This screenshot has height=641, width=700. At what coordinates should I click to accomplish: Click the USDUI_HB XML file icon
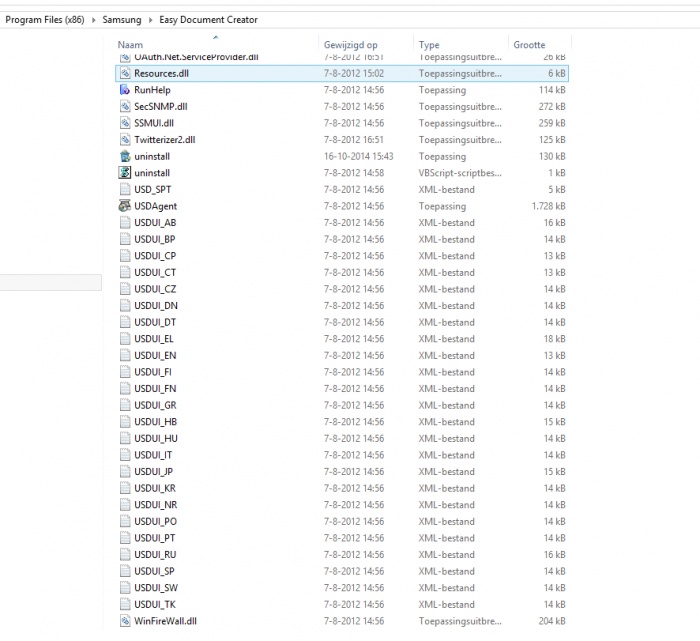125,421
